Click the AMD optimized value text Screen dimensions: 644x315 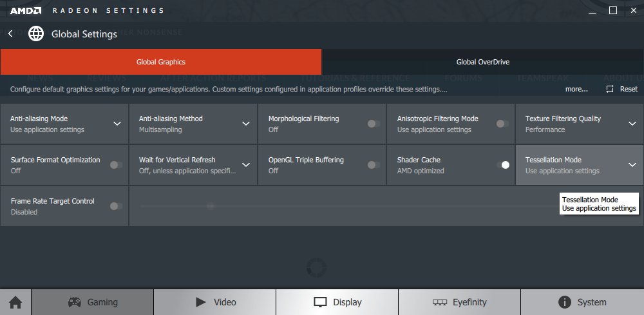(421, 171)
